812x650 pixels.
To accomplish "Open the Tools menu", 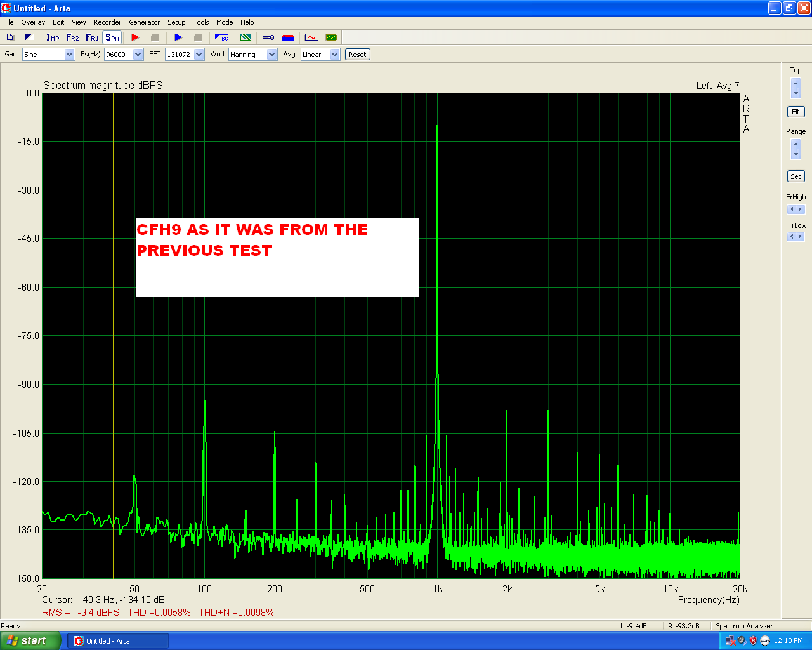I will (201, 22).
